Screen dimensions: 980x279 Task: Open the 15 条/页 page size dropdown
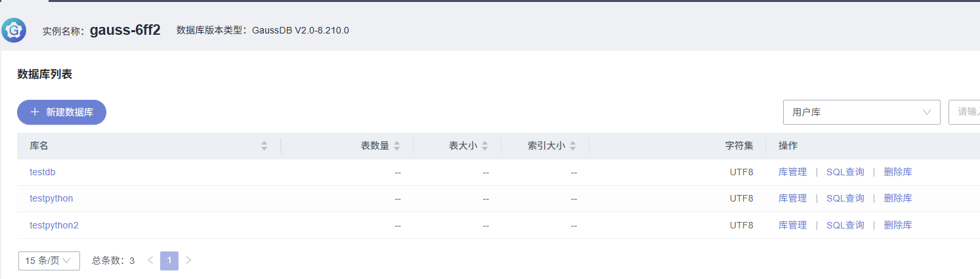pos(49,261)
